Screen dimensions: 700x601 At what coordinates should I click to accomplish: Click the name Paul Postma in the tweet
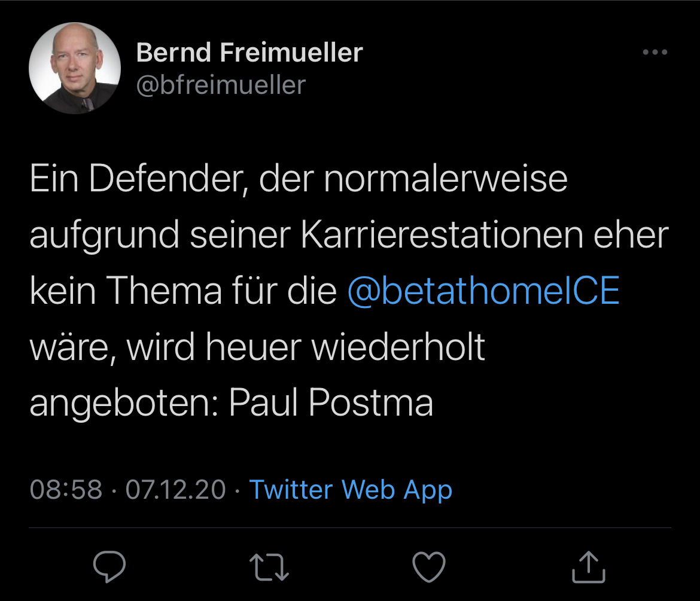click(x=331, y=403)
